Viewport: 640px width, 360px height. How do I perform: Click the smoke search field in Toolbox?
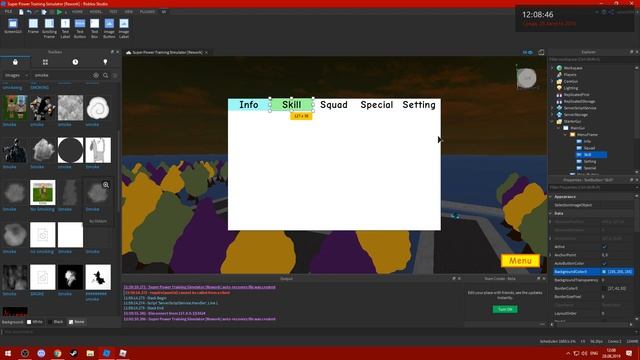(x=61, y=75)
